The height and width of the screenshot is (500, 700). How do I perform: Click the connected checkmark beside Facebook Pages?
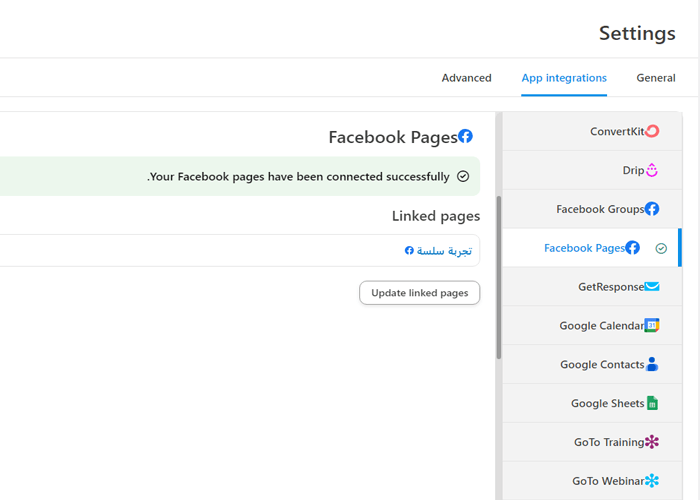(661, 248)
